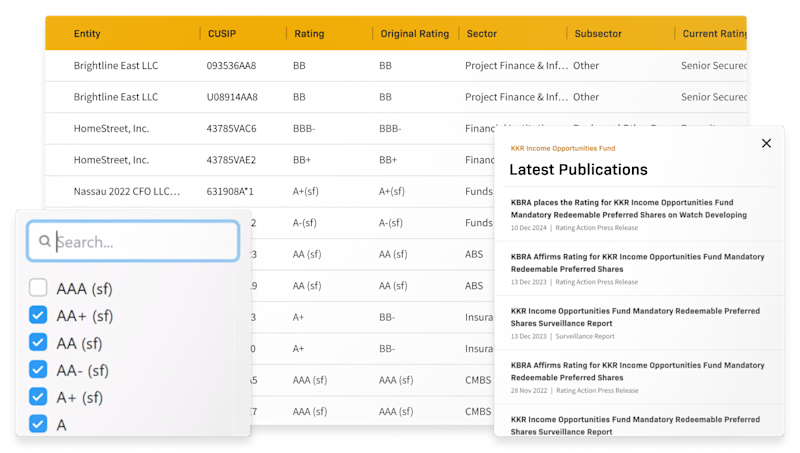Sort by the Sector column header
This screenshot has width=800, height=453.
click(482, 34)
